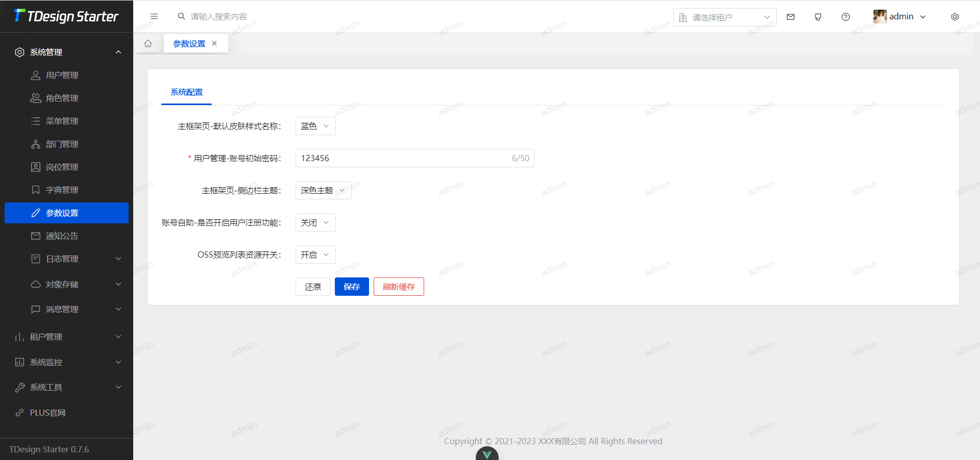Click the GitHub repository icon
The height and width of the screenshot is (460, 980).
818,17
